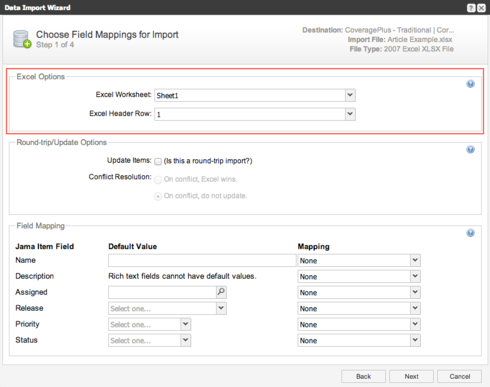Click the Name default value text field

pos(202,260)
